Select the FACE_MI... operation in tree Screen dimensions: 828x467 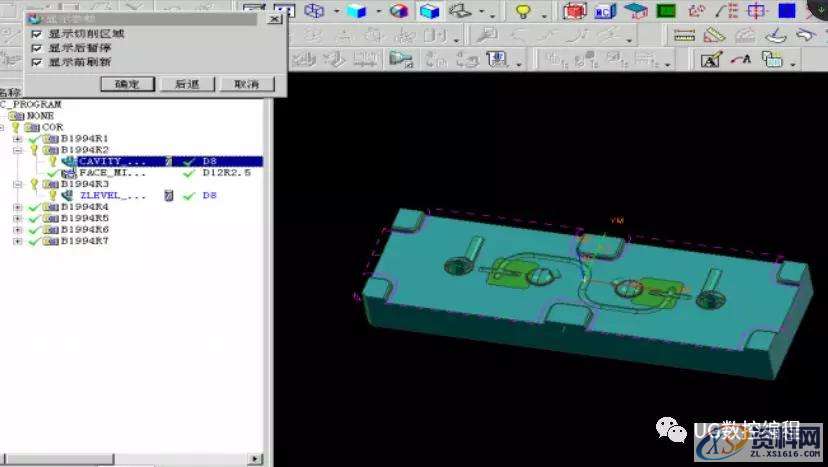click(x=112, y=173)
